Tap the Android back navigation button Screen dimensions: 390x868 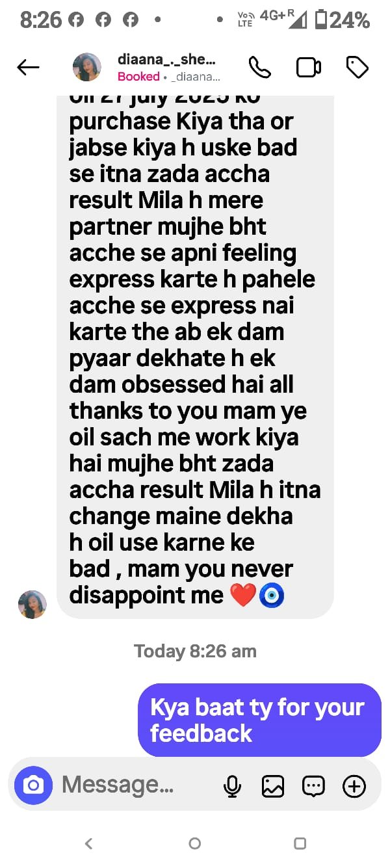[89, 843]
